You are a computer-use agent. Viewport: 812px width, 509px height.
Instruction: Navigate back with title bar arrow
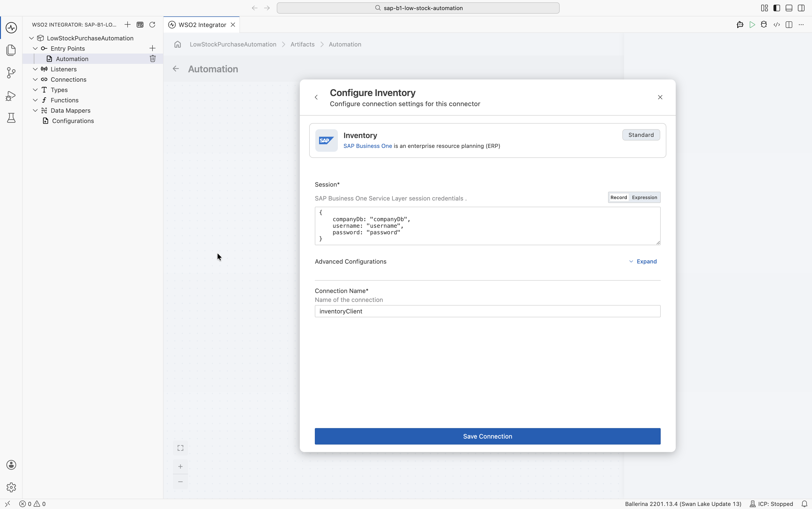pyautogui.click(x=255, y=8)
